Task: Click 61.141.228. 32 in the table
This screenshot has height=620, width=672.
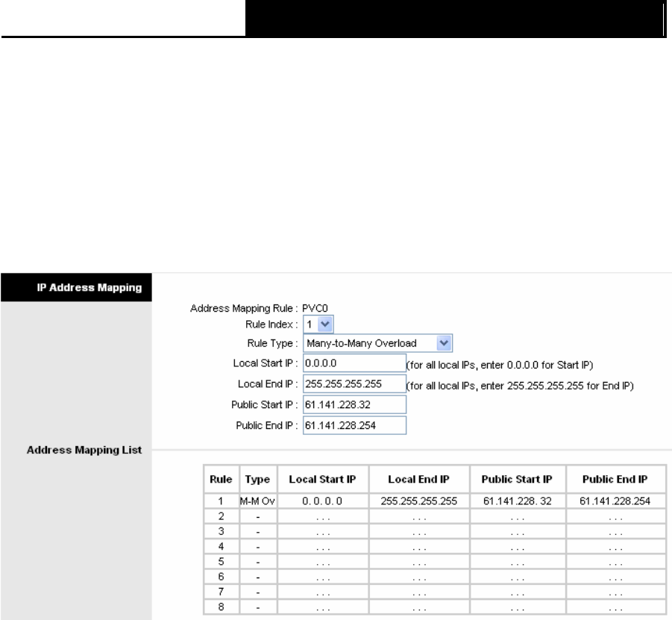Action: [518, 501]
